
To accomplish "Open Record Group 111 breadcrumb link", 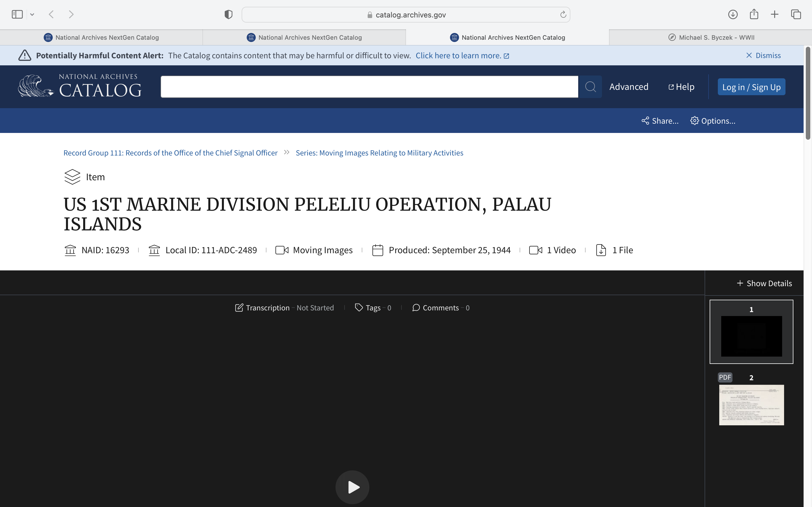I will click(x=171, y=153).
